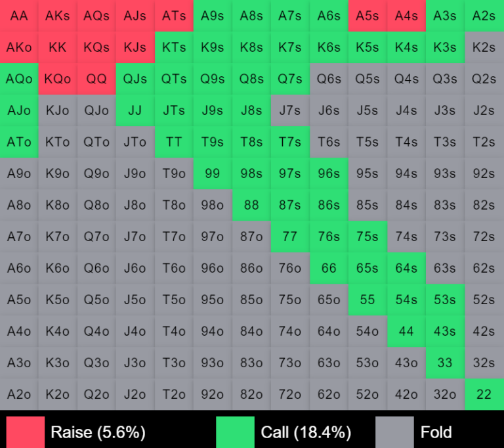
Task: Pick the 22 pocket pair cell
Action: (484, 394)
